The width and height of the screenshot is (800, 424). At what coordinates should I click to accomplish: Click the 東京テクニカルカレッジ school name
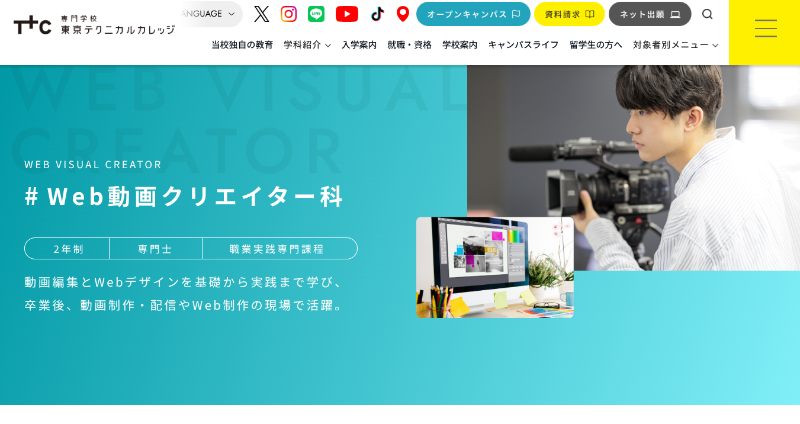pyautogui.click(x=118, y=30)
